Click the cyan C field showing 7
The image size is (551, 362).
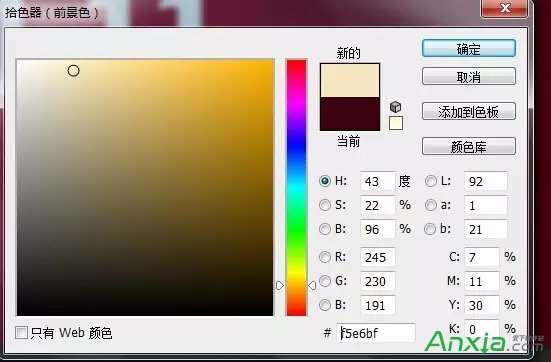[481, 257]
